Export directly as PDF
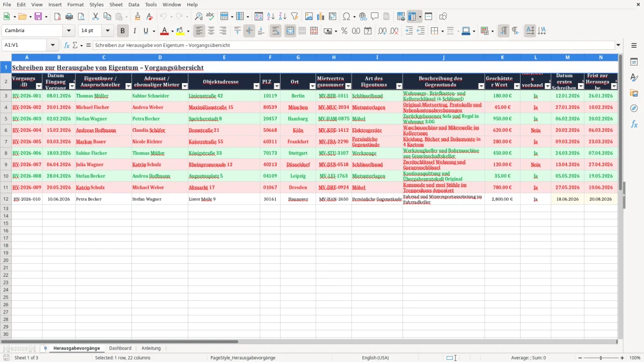Viewport: 644px width, 362px height. [57, 17]
